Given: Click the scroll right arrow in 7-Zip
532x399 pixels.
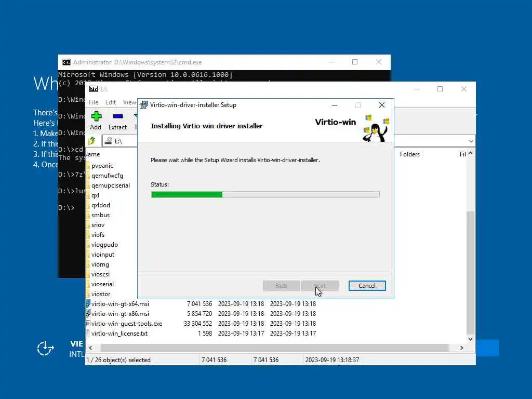Looking at the screenshot, I should [x=461, y=348].
